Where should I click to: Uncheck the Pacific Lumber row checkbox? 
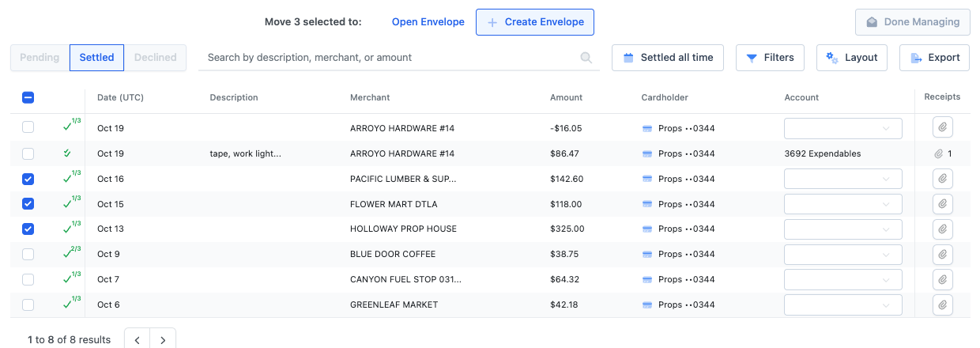(x=28, y=179)
